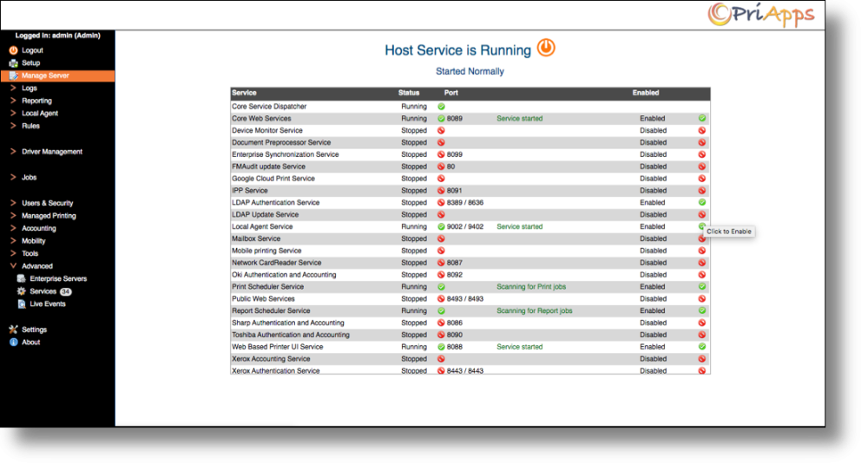The height and width of the screenshot is (470, 868).
Task: Click red stopped icon for Google Cloud Print Service
Action: click(x=441, y=179)
